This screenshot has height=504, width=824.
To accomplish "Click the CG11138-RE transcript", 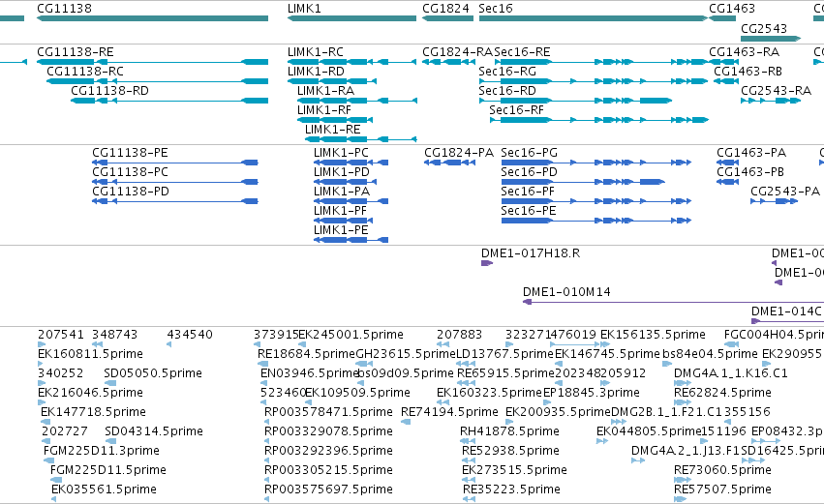I will point(76,52).
